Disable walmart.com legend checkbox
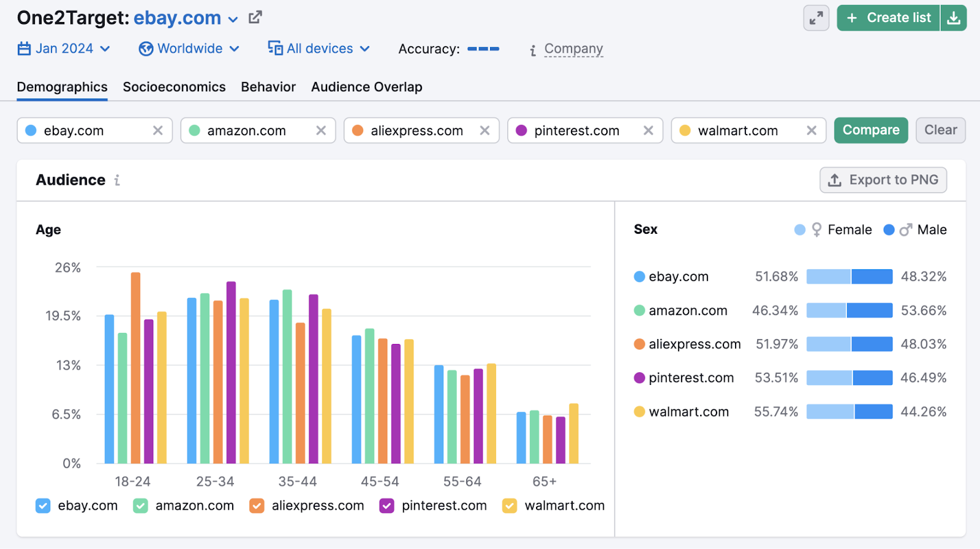Screen dimensions: 980x549 coord(510,506)
